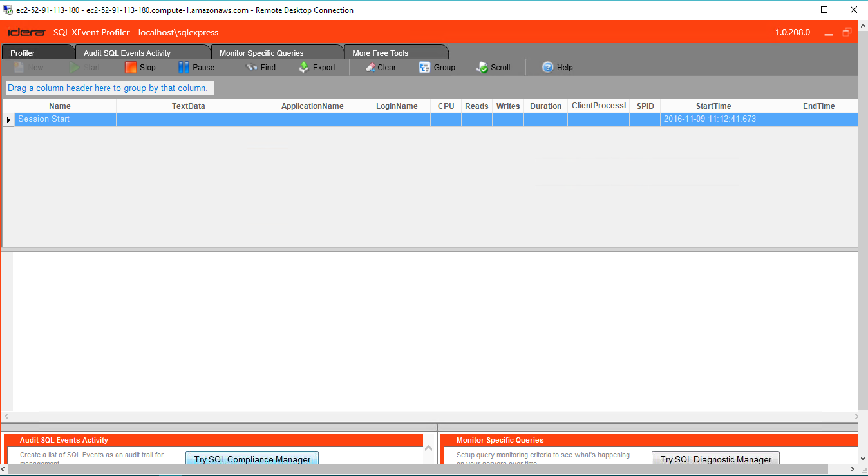Click the red Stop icon in toolbar
Screen dimensions: 868x476
(x=131, y=67)
